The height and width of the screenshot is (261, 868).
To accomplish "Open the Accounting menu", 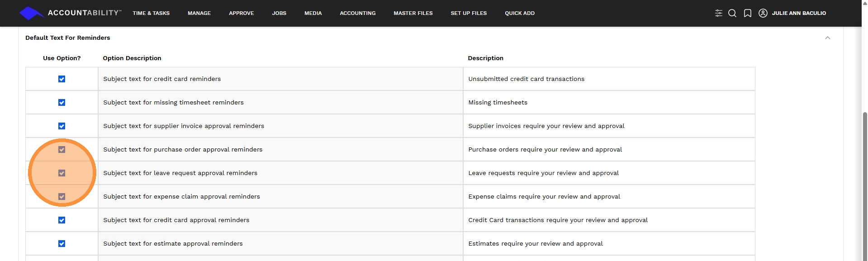I will click(357, 13).
